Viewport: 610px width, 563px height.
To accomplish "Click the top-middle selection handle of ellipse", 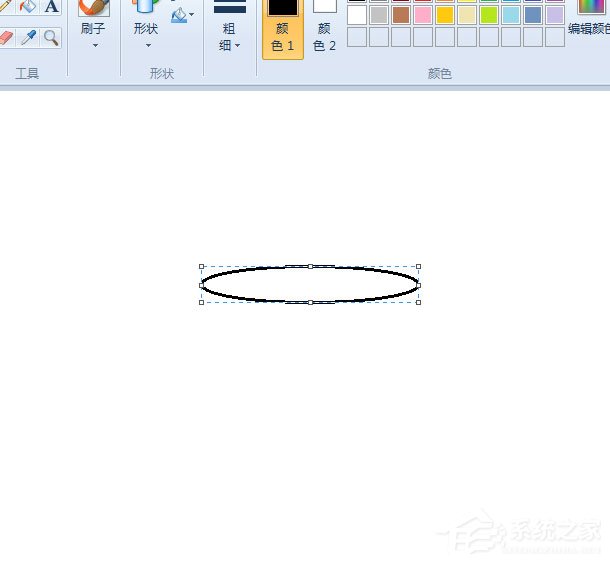I will pos(310,267).
